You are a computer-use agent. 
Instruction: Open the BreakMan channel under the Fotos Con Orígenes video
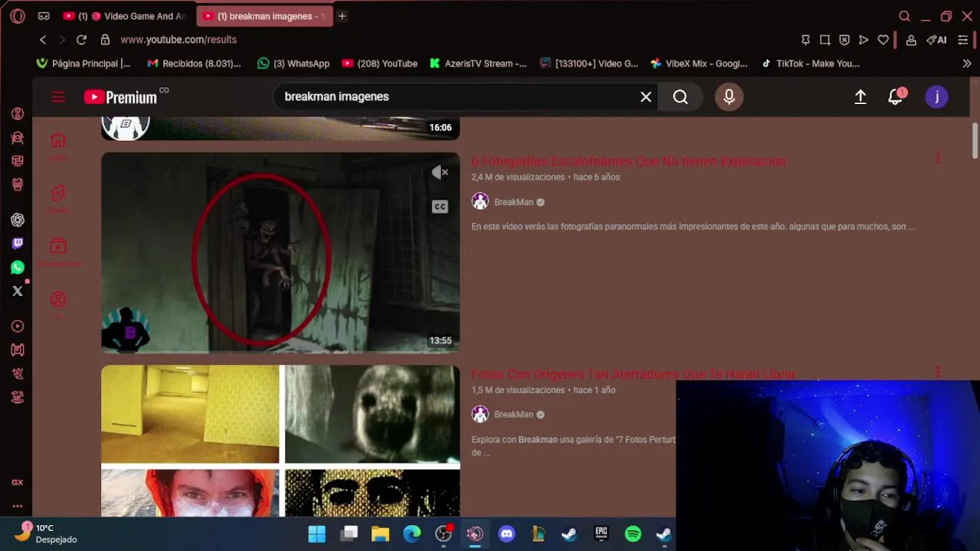pyautogui.click(x=513, y=414)
